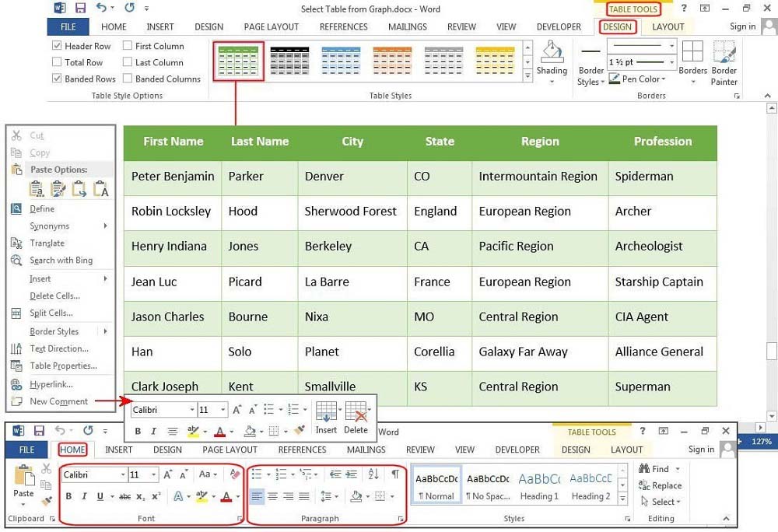Click the Insert table icon in mini toolbar
This screenshot has height=532, width=778.
[326, 418]
